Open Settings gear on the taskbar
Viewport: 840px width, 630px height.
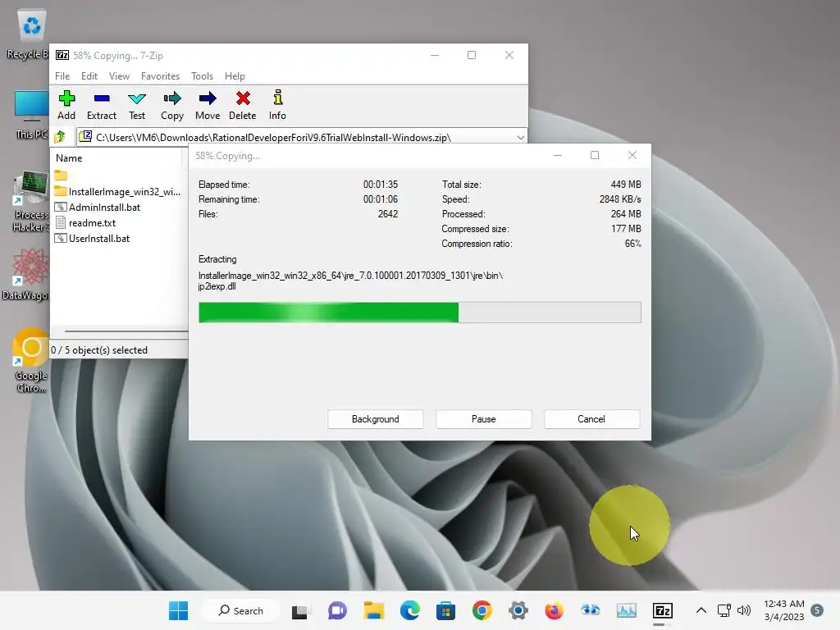point(518,610)
